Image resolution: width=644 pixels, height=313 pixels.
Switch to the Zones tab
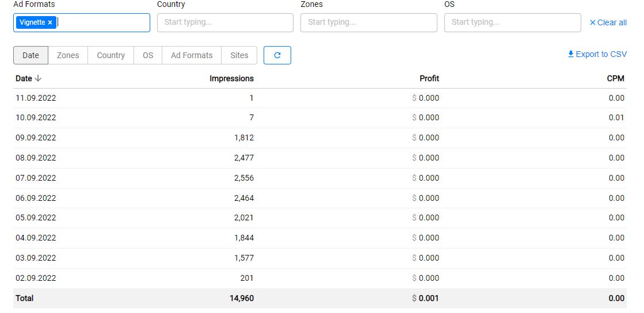pyautogui.click(x=68, y=55)
